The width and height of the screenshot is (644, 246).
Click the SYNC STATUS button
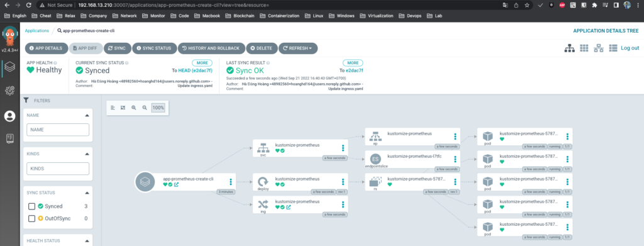point(155,48)
